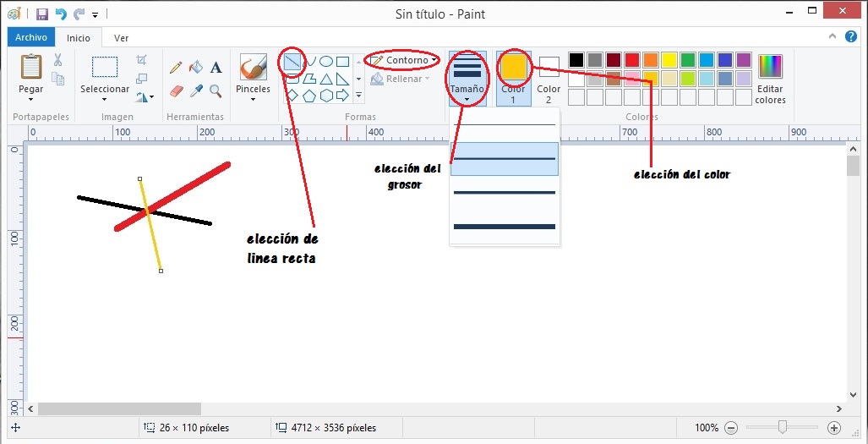Screen dimensions: 868x444
Task: Open the resize and skew tool
Action: pos(142,79)
